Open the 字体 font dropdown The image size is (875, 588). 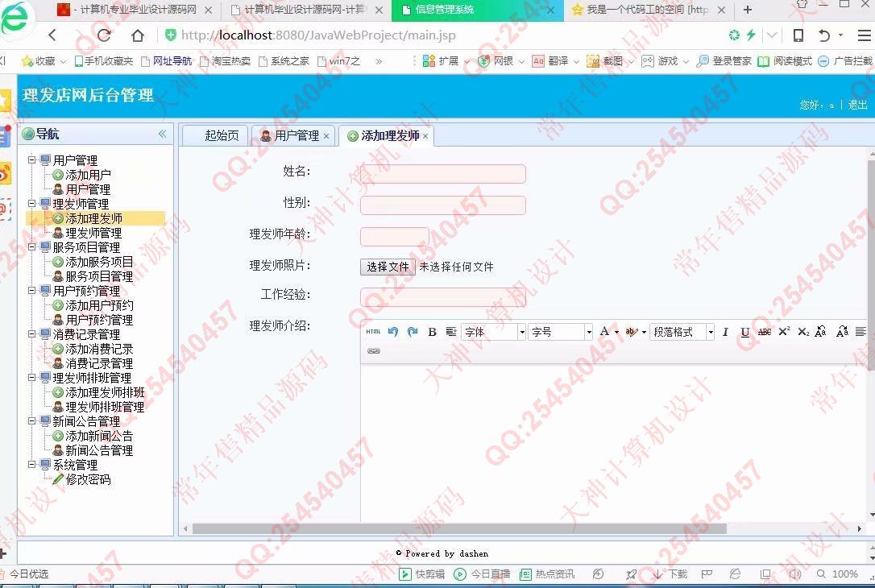coord(494,332)
